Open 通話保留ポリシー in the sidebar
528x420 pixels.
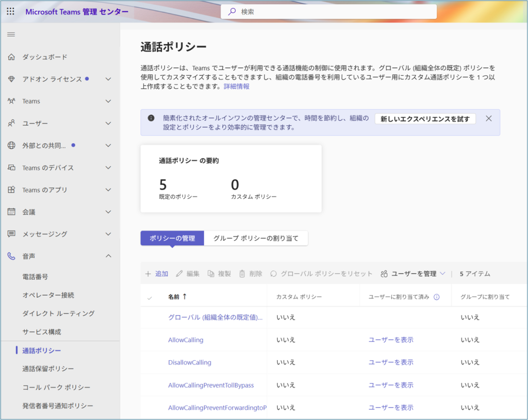coord(48,369)
